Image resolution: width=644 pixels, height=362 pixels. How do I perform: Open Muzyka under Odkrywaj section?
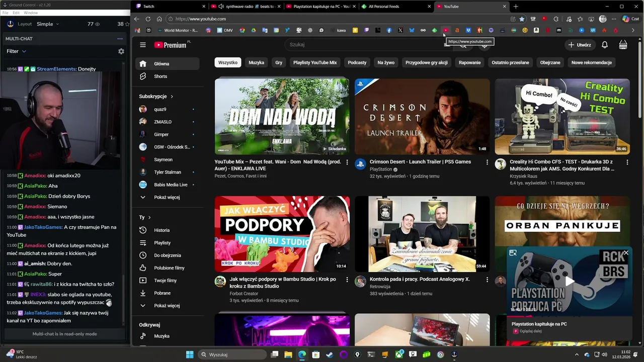(167, 336)
